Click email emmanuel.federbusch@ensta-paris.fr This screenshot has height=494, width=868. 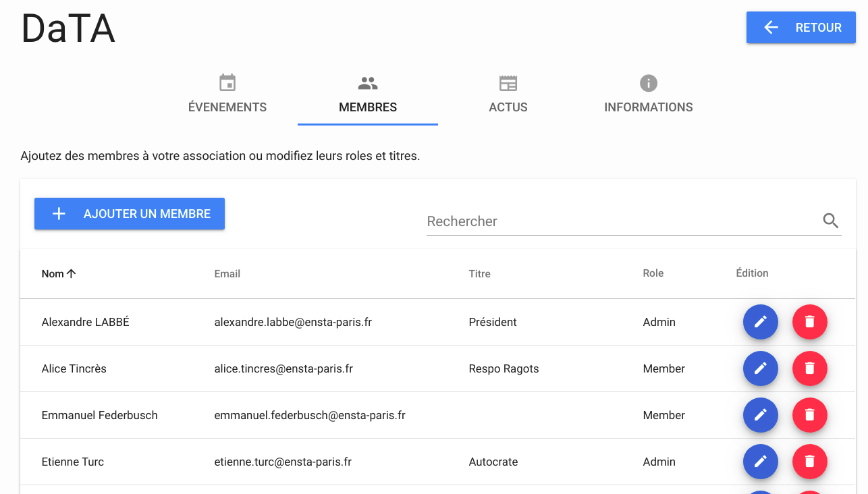(x=310, y=415)
